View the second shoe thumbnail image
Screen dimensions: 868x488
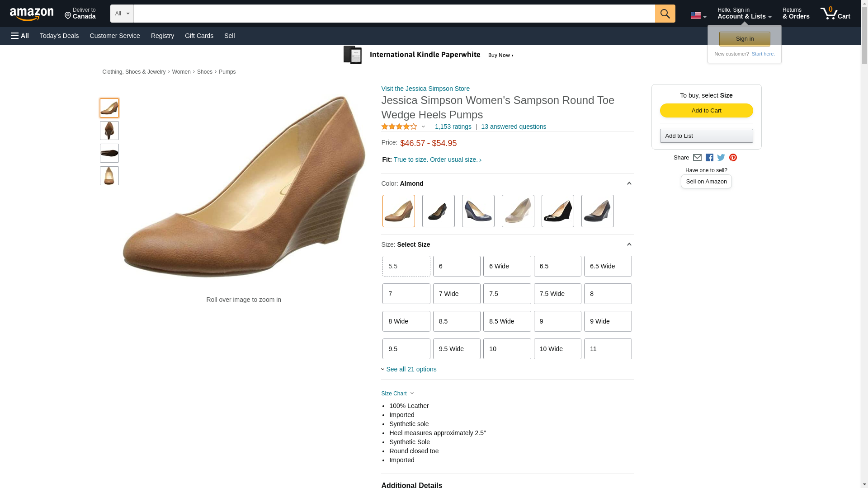109,131
